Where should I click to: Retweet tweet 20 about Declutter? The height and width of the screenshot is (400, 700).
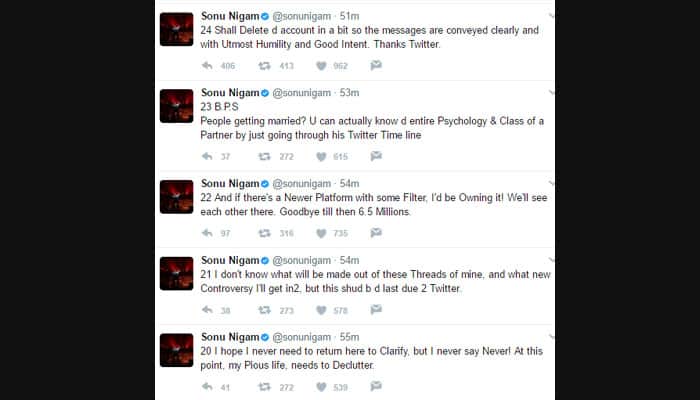point(265,386)
